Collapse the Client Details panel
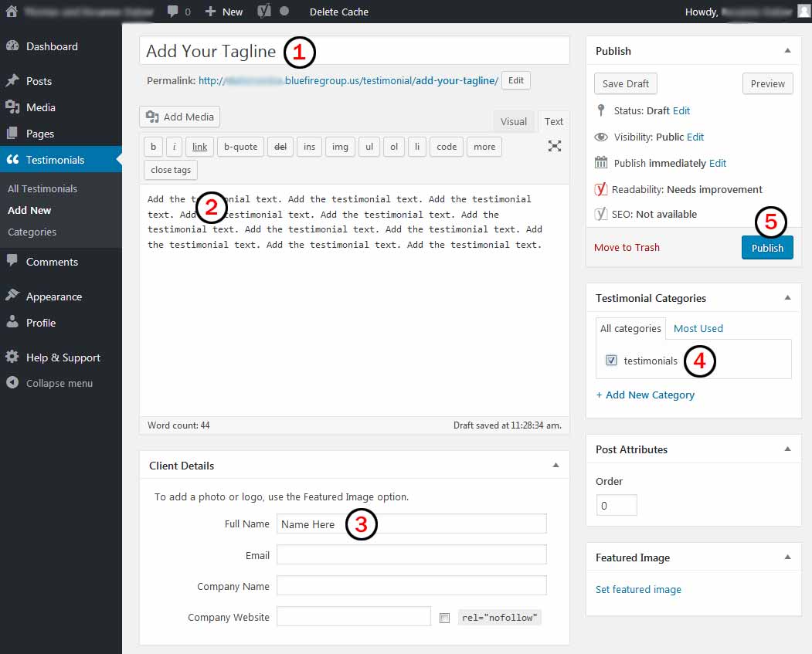Viewport: 812px width, 654px height. click(x=555, y=465)
